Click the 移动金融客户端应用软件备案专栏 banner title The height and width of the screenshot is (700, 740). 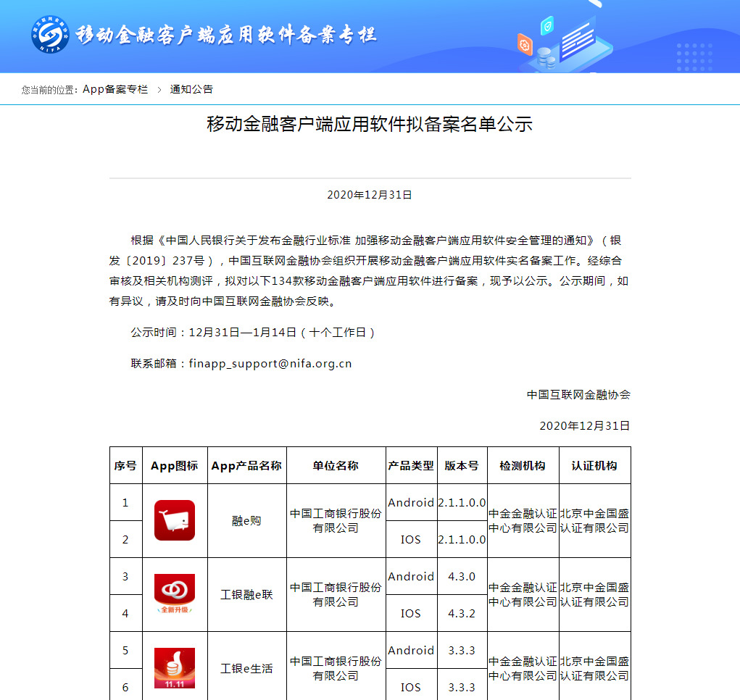click(226, 35)
